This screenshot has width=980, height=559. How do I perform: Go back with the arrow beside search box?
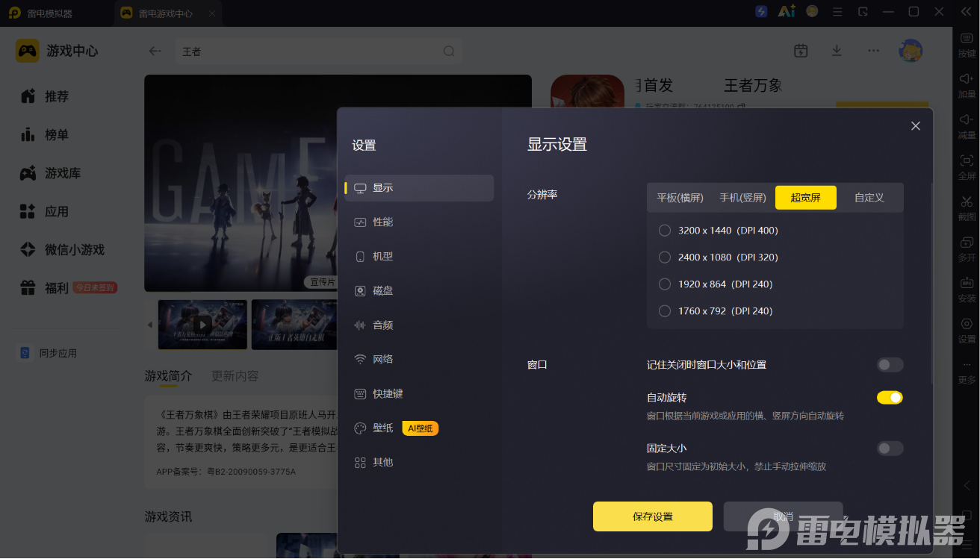(x=155, y=51)
